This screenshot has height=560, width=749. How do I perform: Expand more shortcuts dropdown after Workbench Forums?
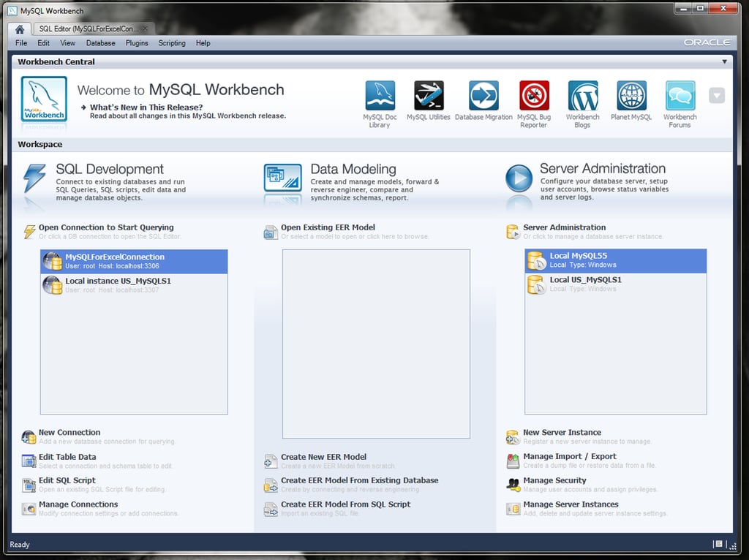(717, 96)
